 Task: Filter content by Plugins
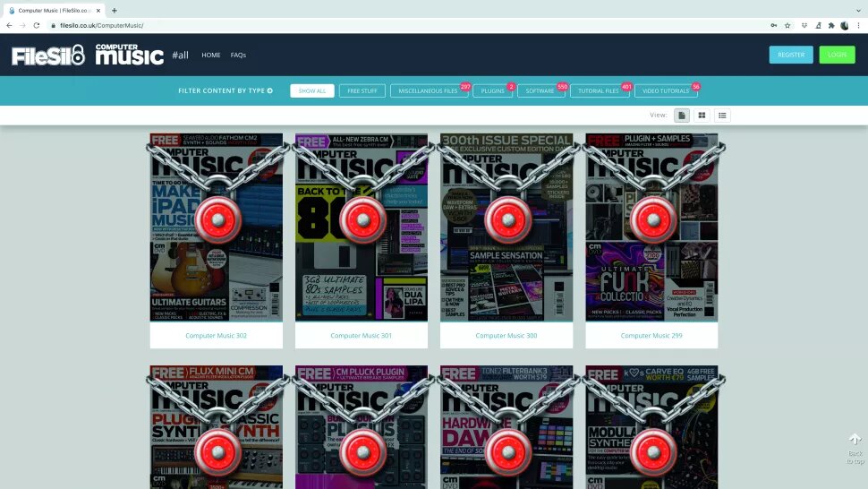(x=492, y=91)
